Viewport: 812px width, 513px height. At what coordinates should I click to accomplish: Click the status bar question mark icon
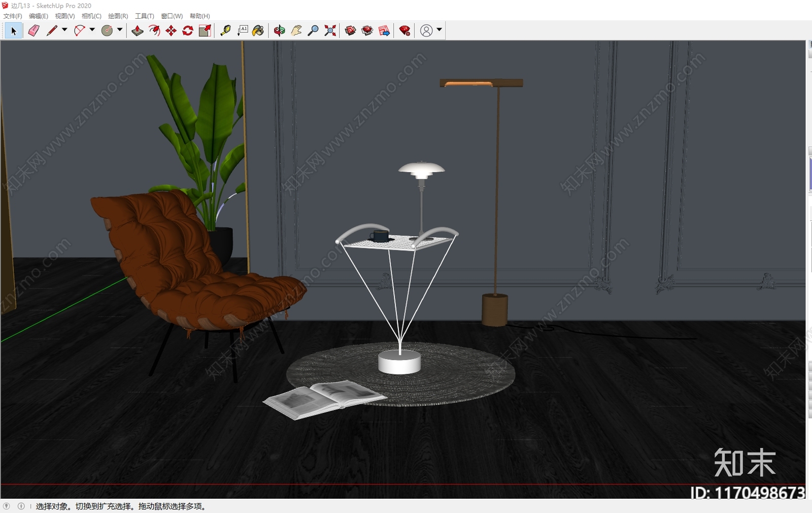tap(7, 506)
